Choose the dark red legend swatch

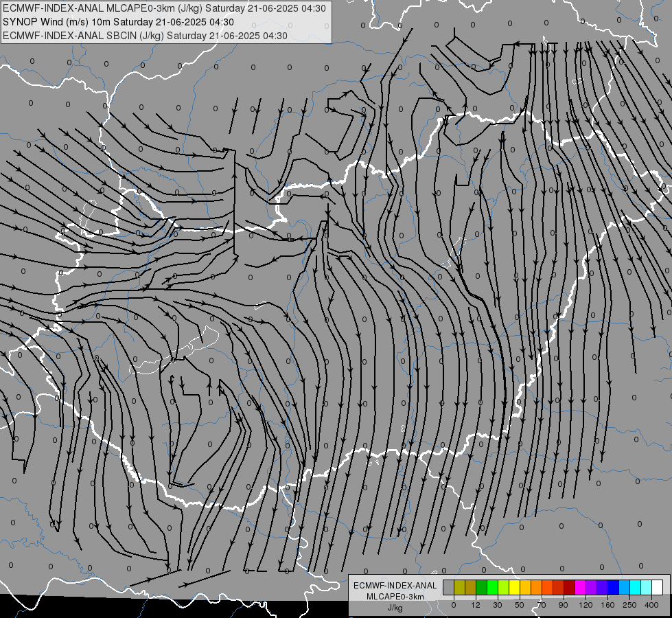pyautogui.click(x=569, y=587)
